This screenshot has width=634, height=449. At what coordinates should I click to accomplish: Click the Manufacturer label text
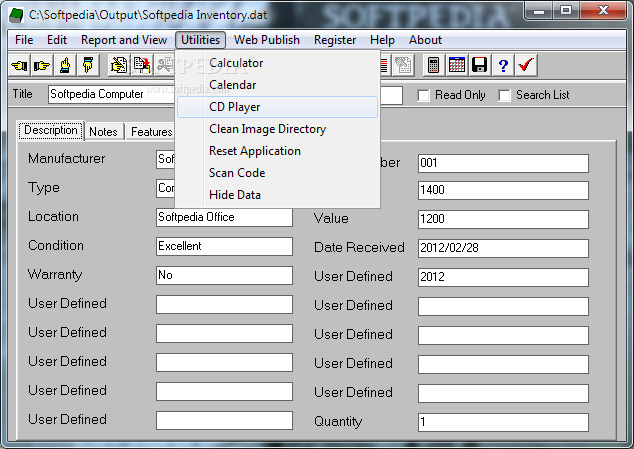click(66, 158)
